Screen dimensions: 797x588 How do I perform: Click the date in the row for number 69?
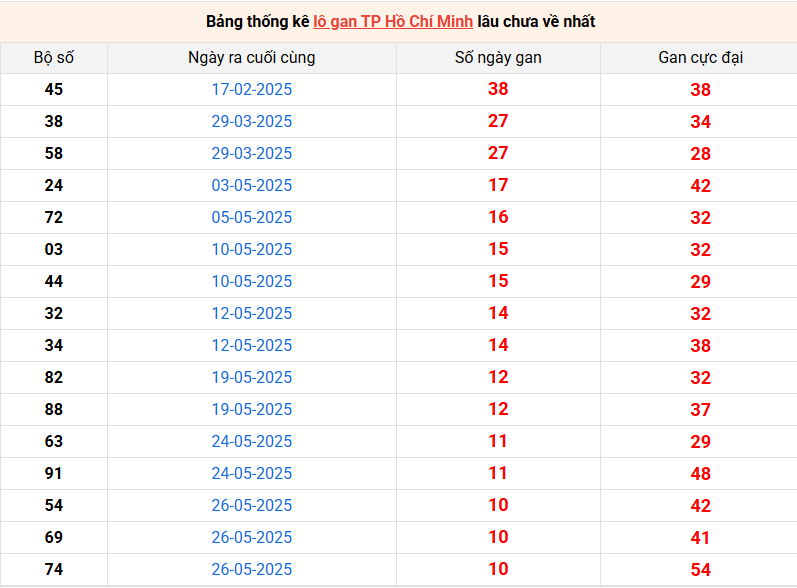pos(252,537)
